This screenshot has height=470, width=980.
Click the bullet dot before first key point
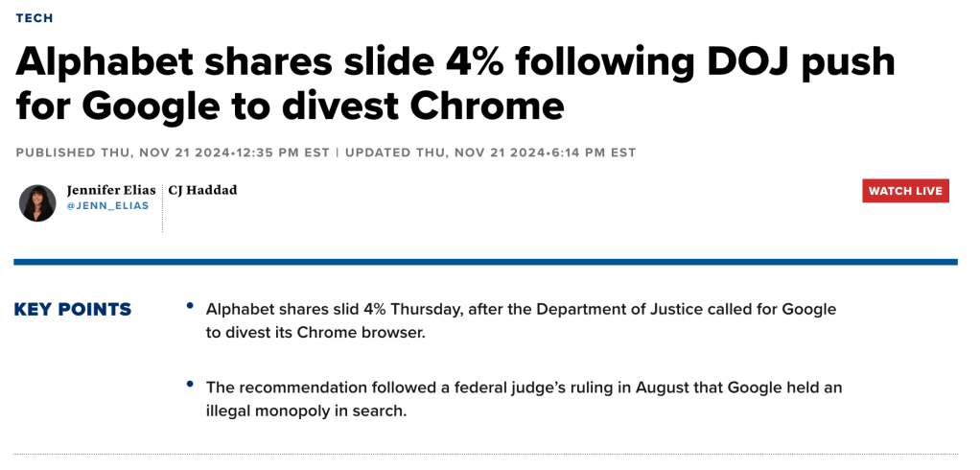pyautogui.click(x=190, y=308)
